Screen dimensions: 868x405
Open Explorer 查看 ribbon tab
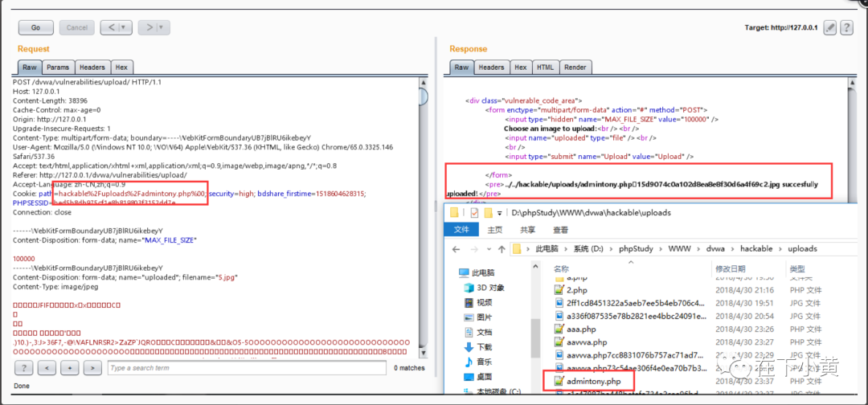tap(561, 229)
